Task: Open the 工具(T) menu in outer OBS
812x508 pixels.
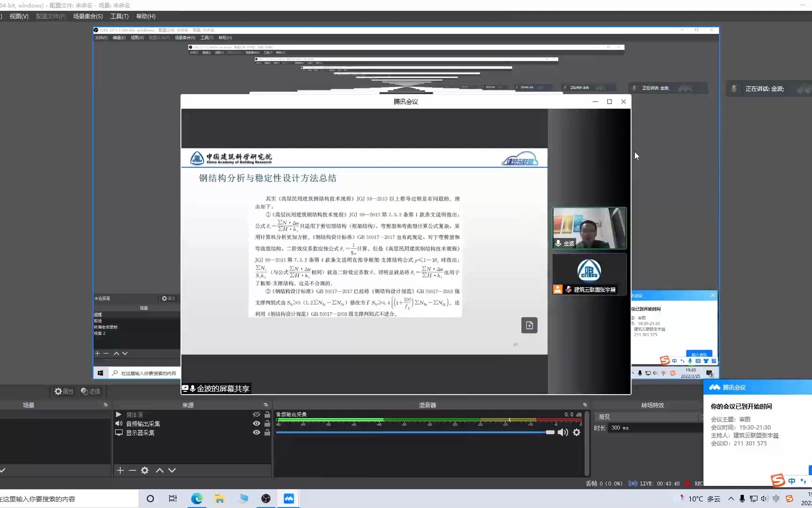Action: (x=119, y=16)
